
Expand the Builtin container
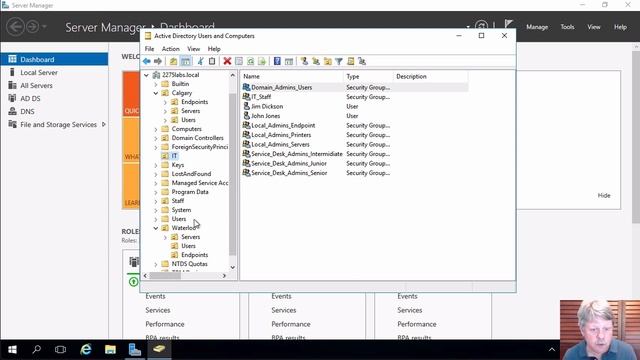[156, 84]
